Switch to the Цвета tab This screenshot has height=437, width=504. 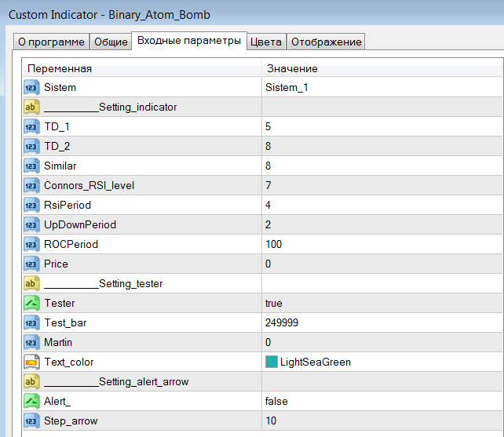[266, 42]
